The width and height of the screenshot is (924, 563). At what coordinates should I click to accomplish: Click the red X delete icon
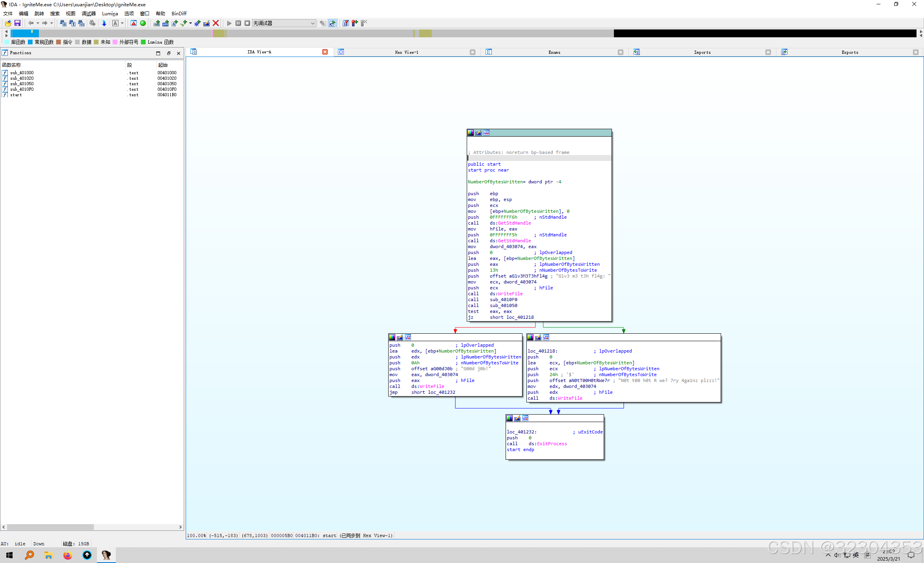point(215,23)
